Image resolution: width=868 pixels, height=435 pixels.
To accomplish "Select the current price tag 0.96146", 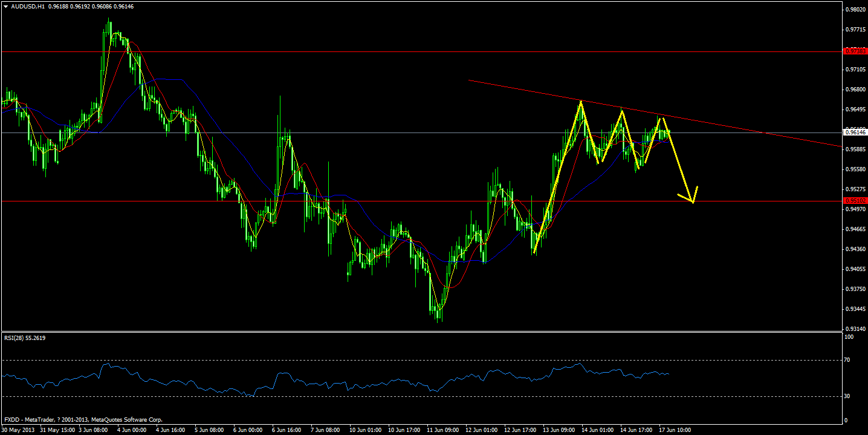I will pyautogui.click(x=854, y=132).
